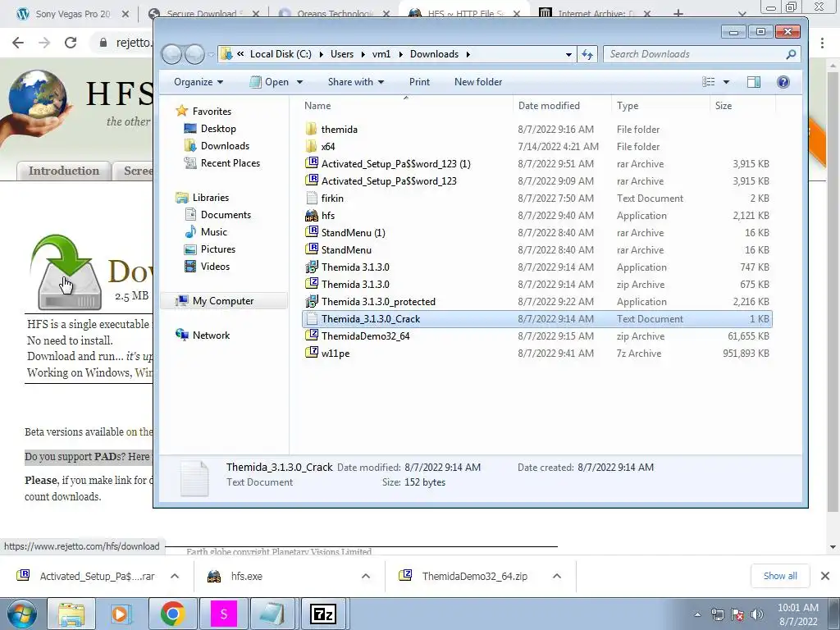Image resolution: width=840 pixels, height=630 pixels.
Task: Switch to the Internet Archive browser tab
Action: (596, 13)
